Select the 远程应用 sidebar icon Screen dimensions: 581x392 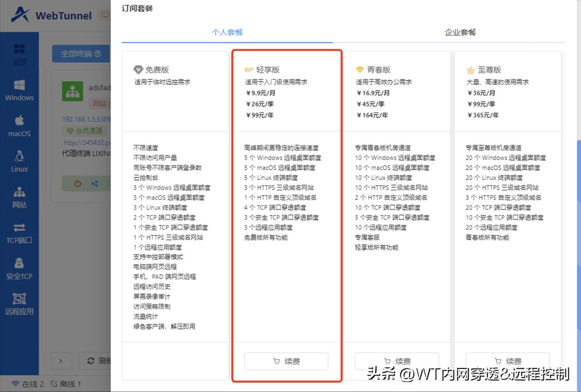pos(19,304)
